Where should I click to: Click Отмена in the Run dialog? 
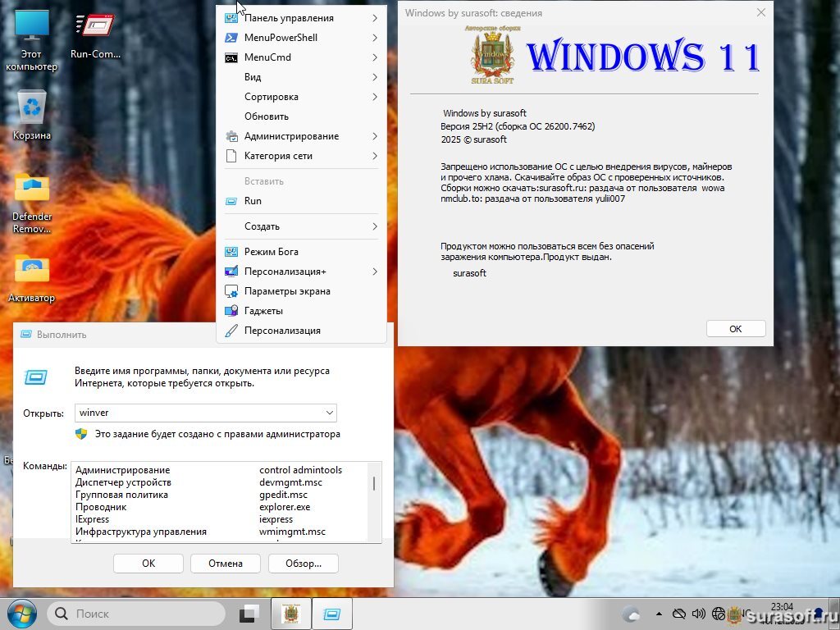[226, 563]
